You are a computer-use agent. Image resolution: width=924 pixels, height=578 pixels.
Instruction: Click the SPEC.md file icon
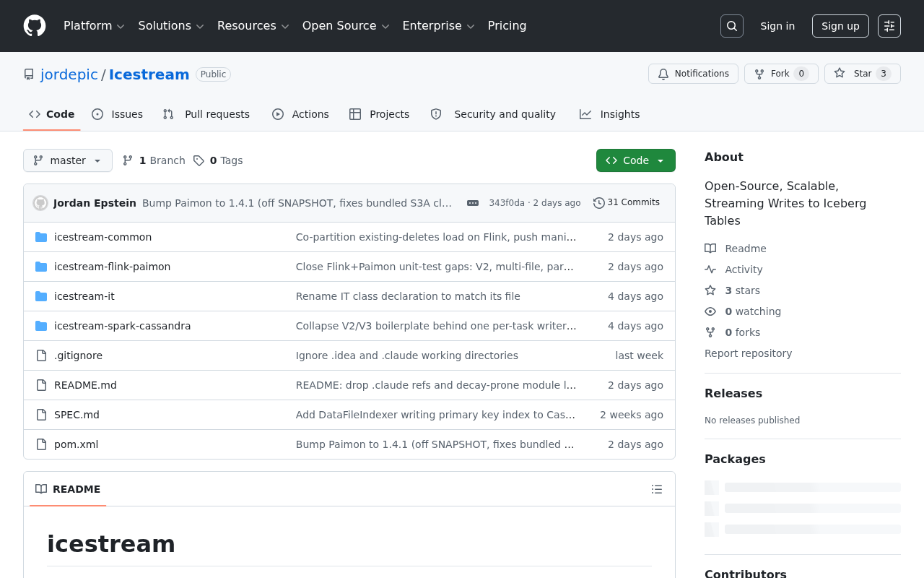click(41, 415)
